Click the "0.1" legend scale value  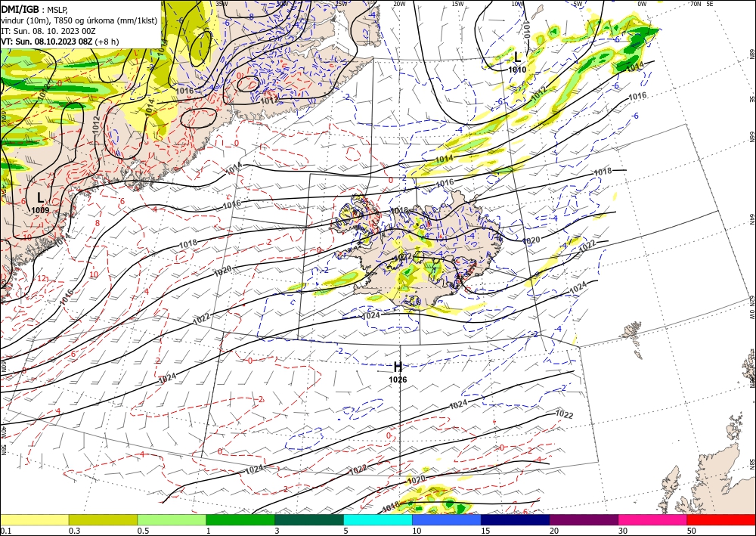[5, 531]
